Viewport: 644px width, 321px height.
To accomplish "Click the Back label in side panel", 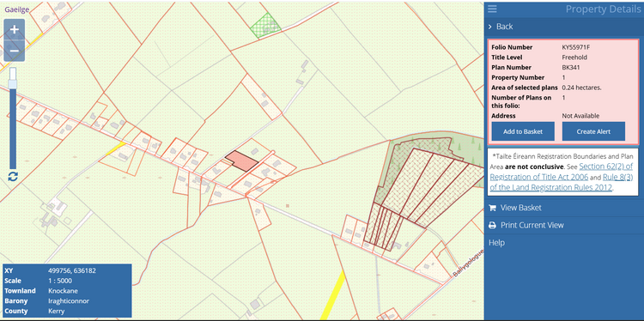I will tap(504, 27).
